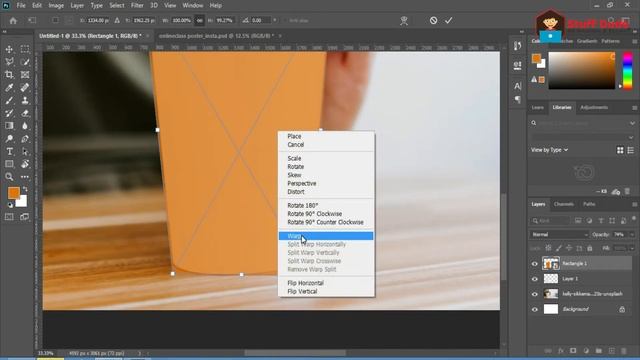Click the orange foreground color in toolbox
This screenshot has width=640, height=360.
[13, 193]
